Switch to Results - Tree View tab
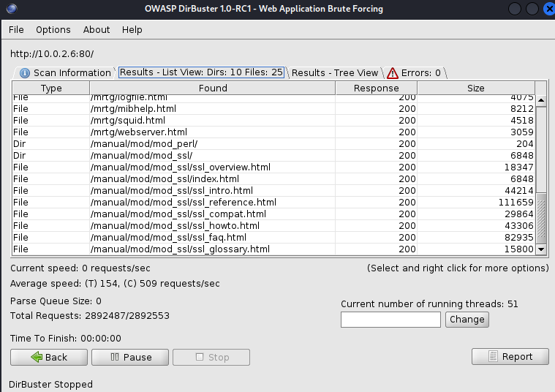 pyautogui.click(x=335, y=72)
